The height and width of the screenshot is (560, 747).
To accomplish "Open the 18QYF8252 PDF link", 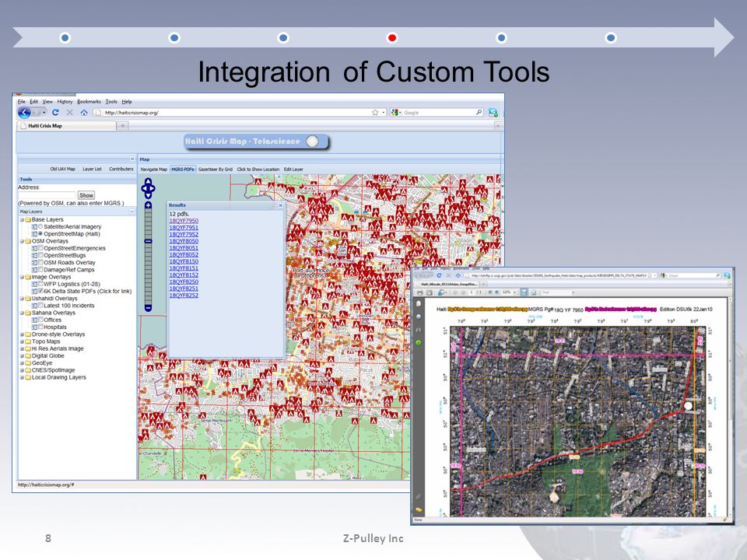I will point(184,296).
